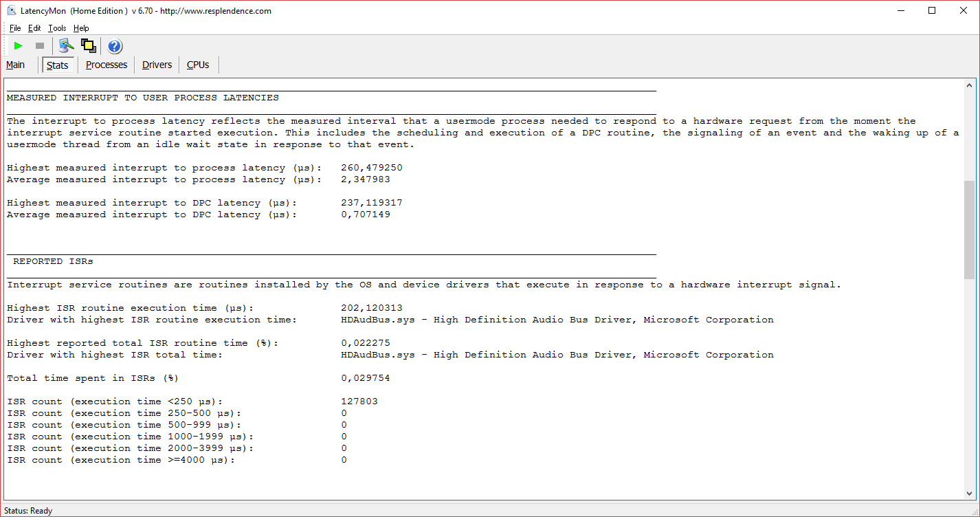Click the label "Driver with highest ISR total time:"
Screen dimensions: 980x517
[115, 355]
